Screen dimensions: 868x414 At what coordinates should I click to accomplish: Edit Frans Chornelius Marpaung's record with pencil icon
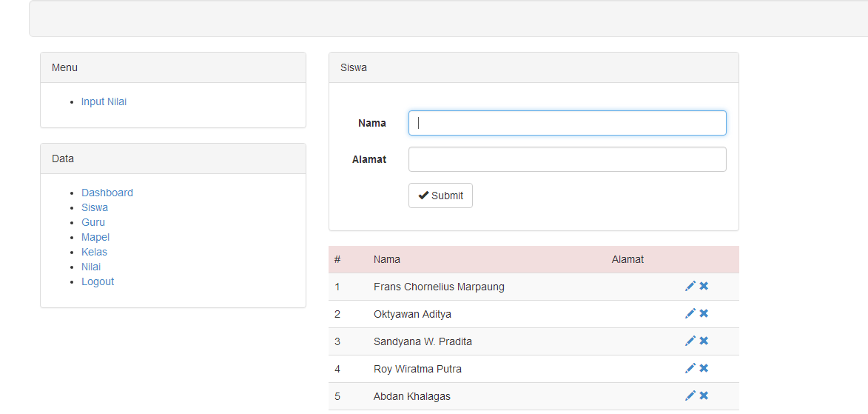pyautogui.click(x=690, y=286)
